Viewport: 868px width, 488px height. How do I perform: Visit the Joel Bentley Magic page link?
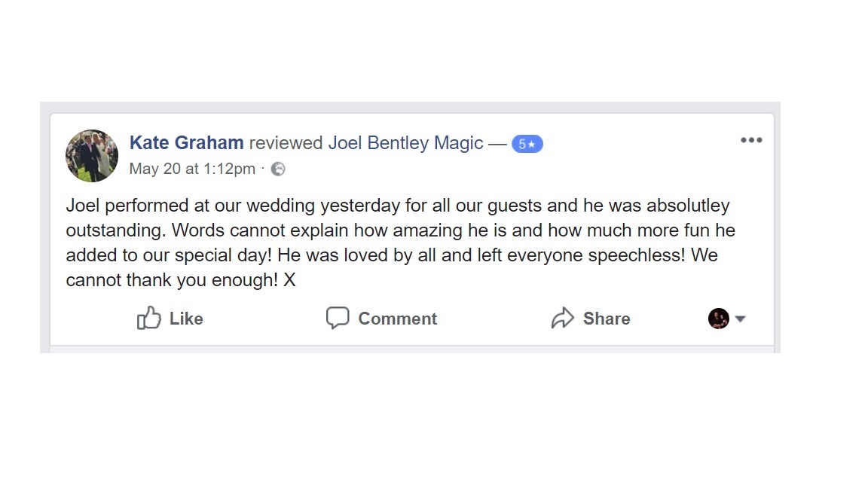pyautogui.click(x=405, y=143)
